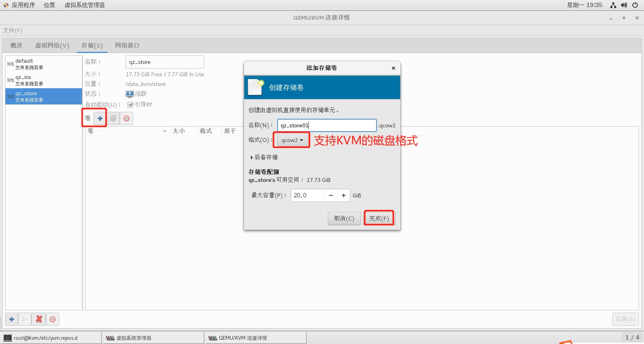Click the Finish button
This screenshot has height=344, width=644.
pyautogui.click(x=379, y=219)
